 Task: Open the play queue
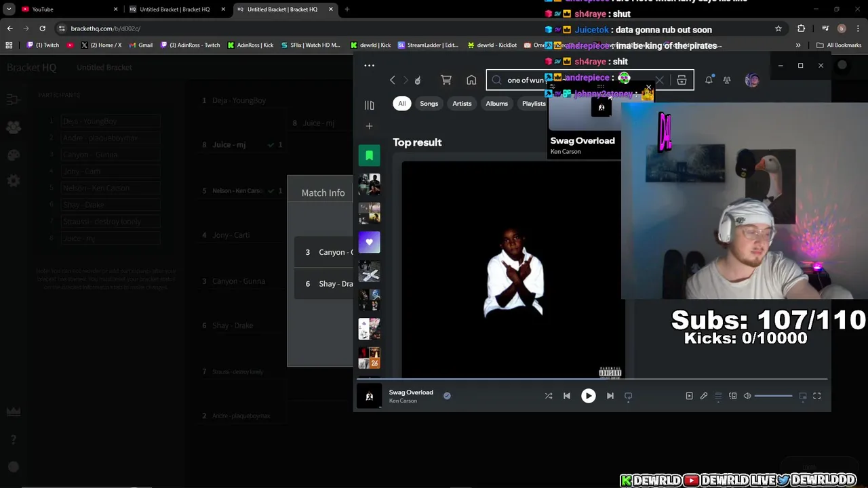pos(718,396)
